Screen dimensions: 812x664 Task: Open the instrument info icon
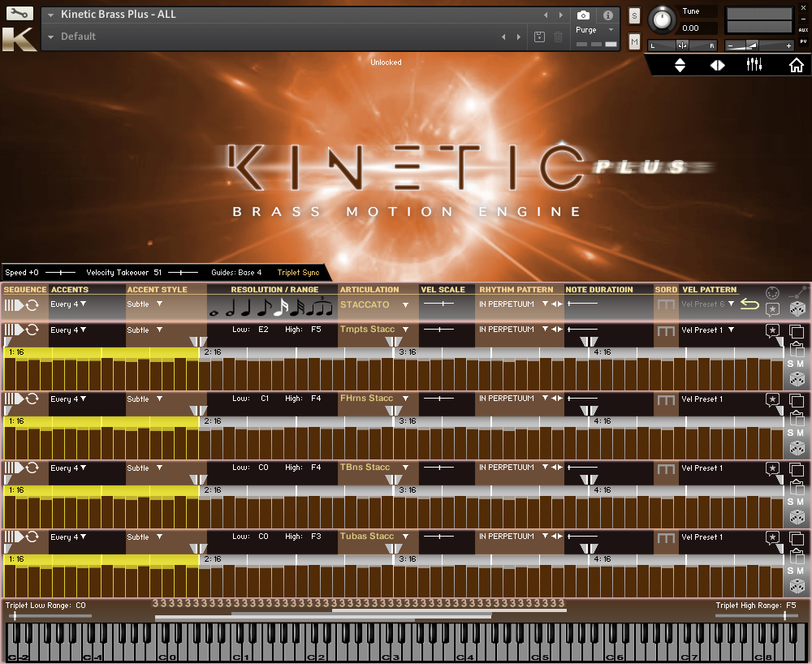pos(607,15)
